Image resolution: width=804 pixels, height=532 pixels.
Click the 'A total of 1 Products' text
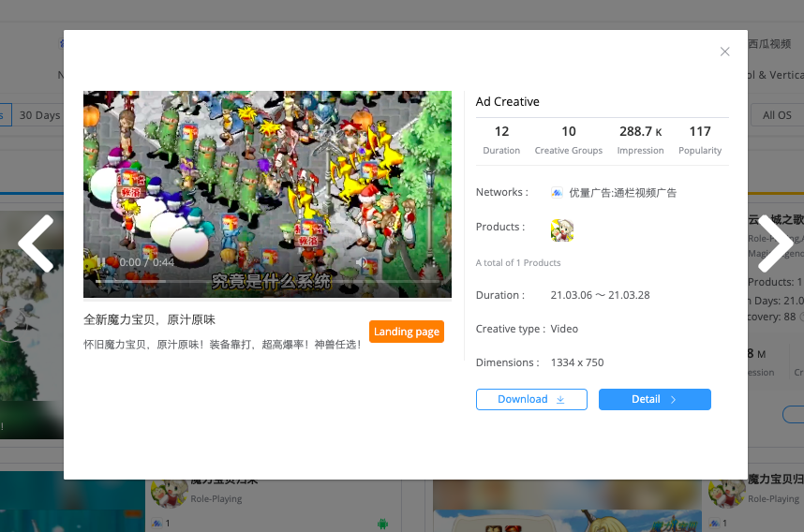518,263
